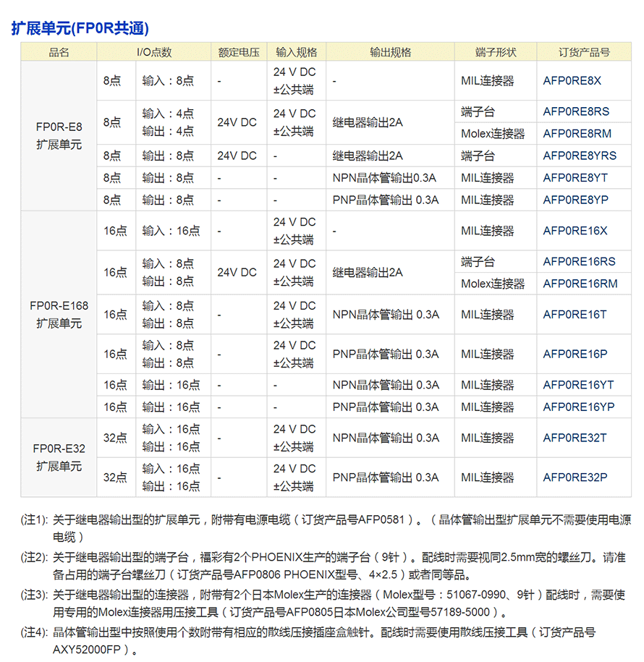644x662 pixels.
Task: Click the 端子形状 column header
Action: [496, 52]
